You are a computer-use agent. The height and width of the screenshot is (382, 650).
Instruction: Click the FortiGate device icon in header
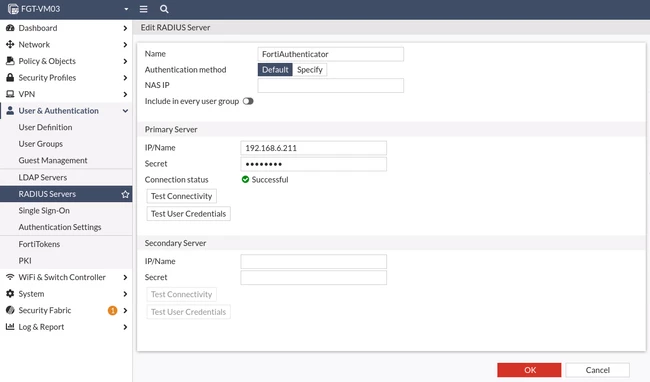pyautogui.click(x=13, y=9)
